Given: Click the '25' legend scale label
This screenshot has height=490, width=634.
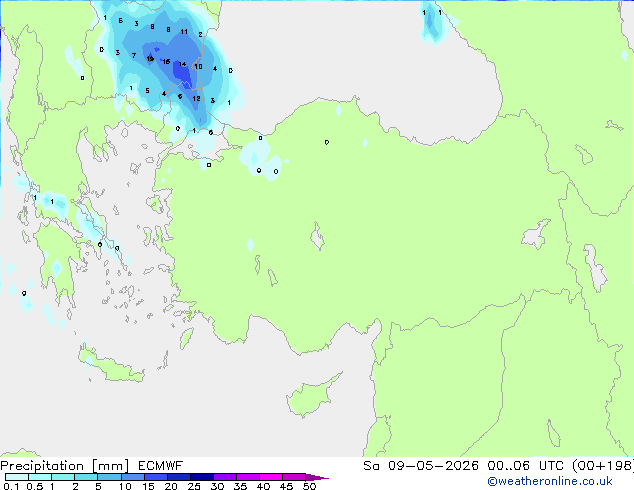Looking at the screenshot, I should [x=194, y=486].
